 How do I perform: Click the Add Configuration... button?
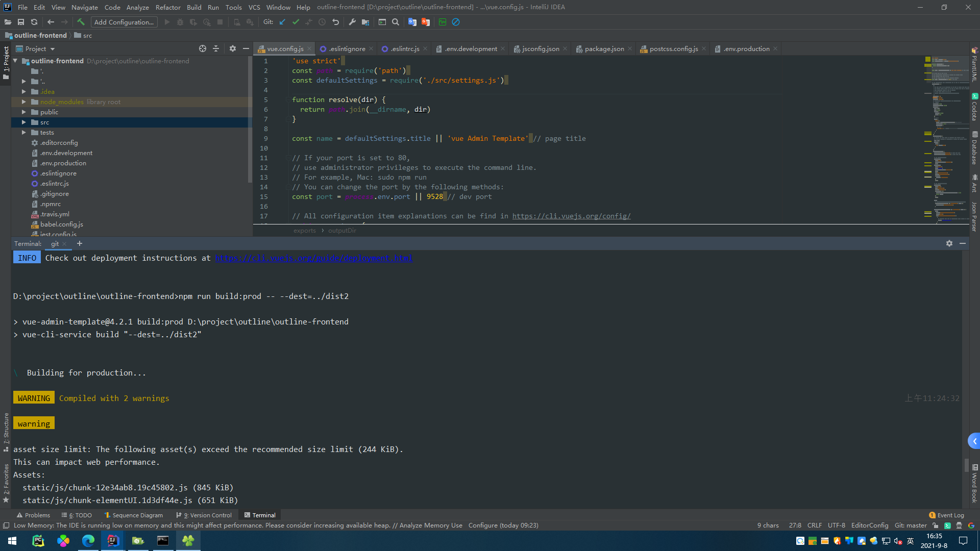(124, 22)
